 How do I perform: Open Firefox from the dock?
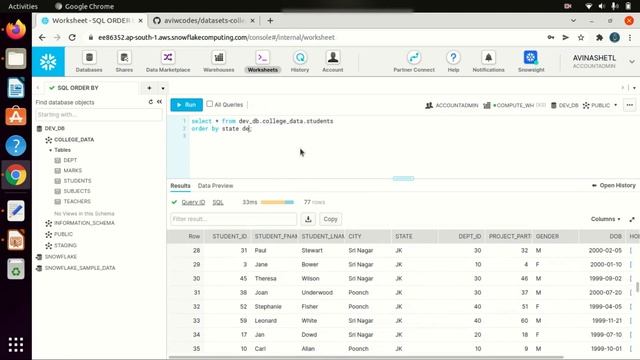[16, 30]
